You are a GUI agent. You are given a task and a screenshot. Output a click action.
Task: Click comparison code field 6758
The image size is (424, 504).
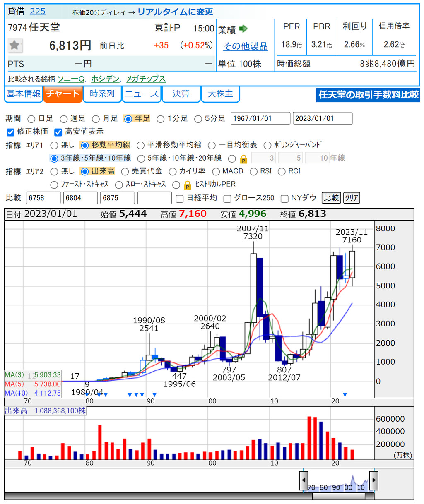click(43, 198)
